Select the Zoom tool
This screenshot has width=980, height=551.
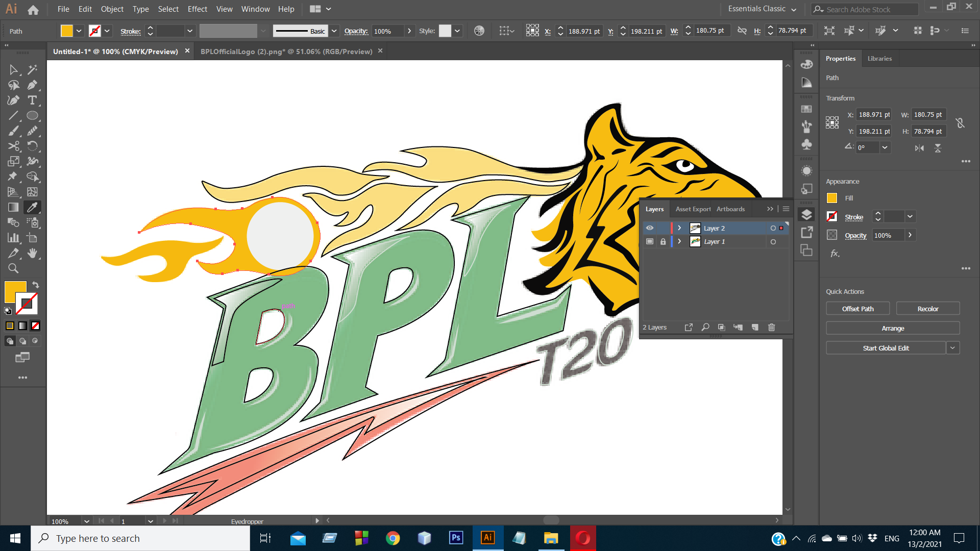[x=14, y=269]
